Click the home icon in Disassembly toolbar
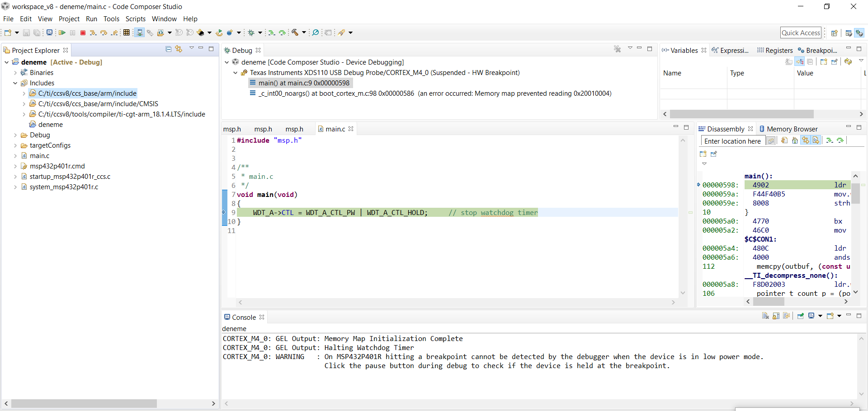Image resolution: width=868 pixels, height=411 pixels. (795, 140)
